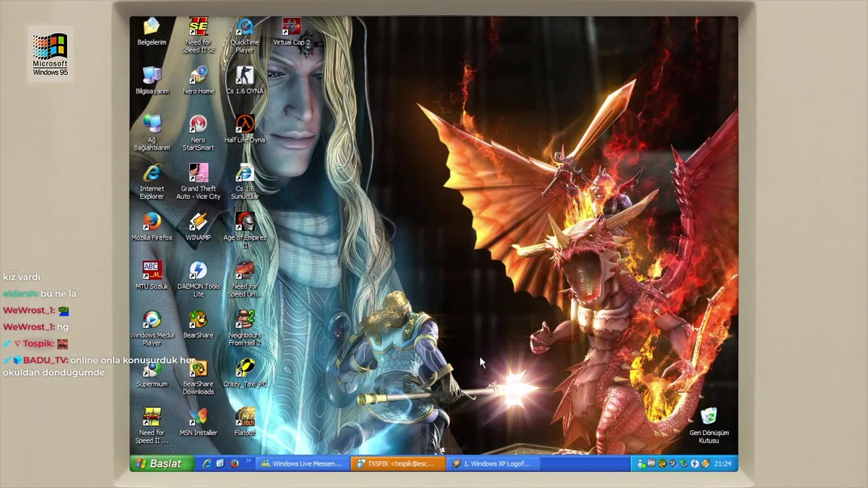Viewport: 868px width, 488px height.
Task: Launch the Internet Explorer desktop icon
Action: [152, 182]
